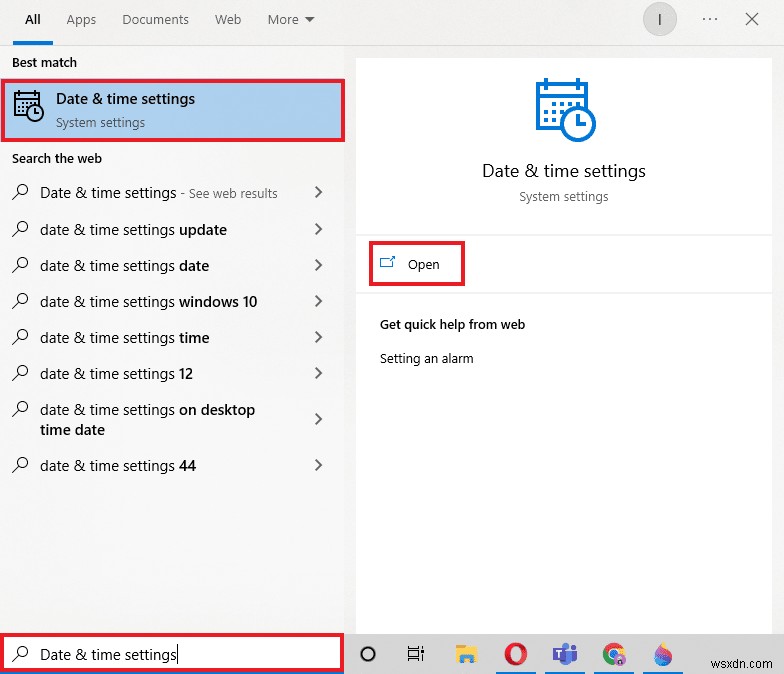Click search icon beside 'date & time settings 44'
The image size is (784, 674).
pos(20,464)
